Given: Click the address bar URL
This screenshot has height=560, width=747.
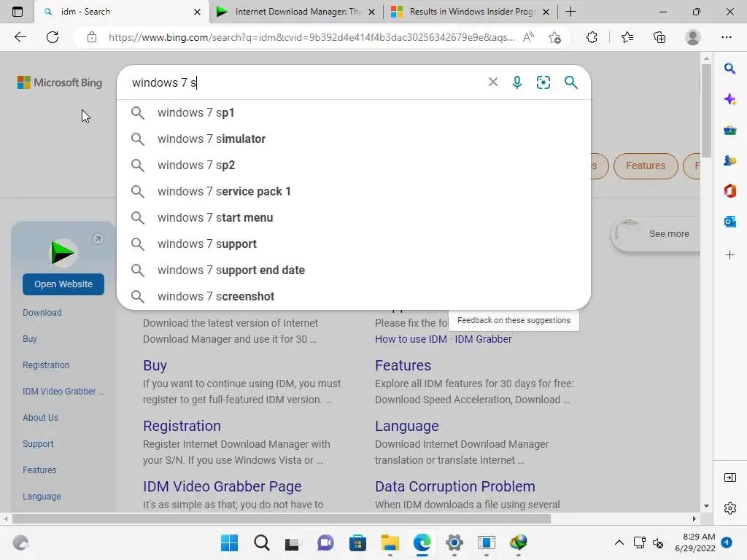Looking at the screenshot, I should point(311,37).
